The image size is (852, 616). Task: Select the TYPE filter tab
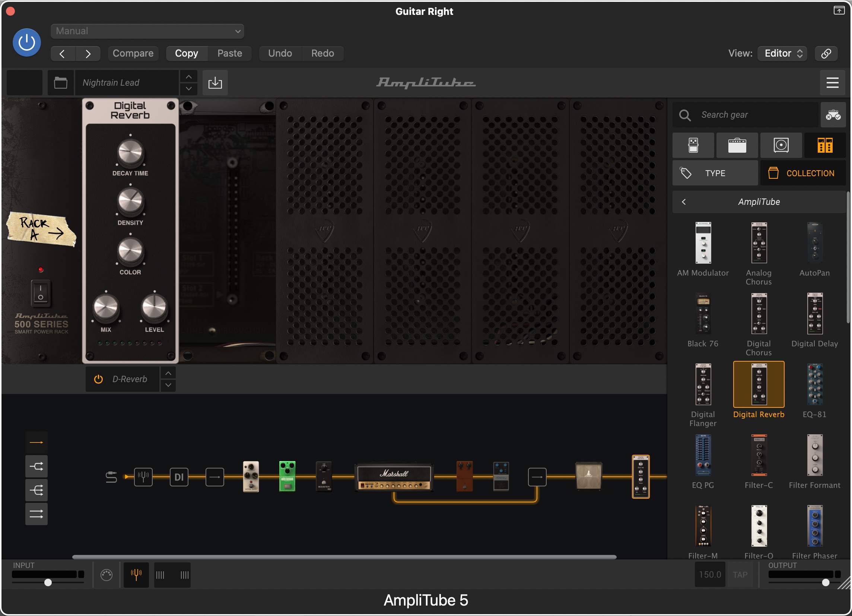click(x=715, y=173)
